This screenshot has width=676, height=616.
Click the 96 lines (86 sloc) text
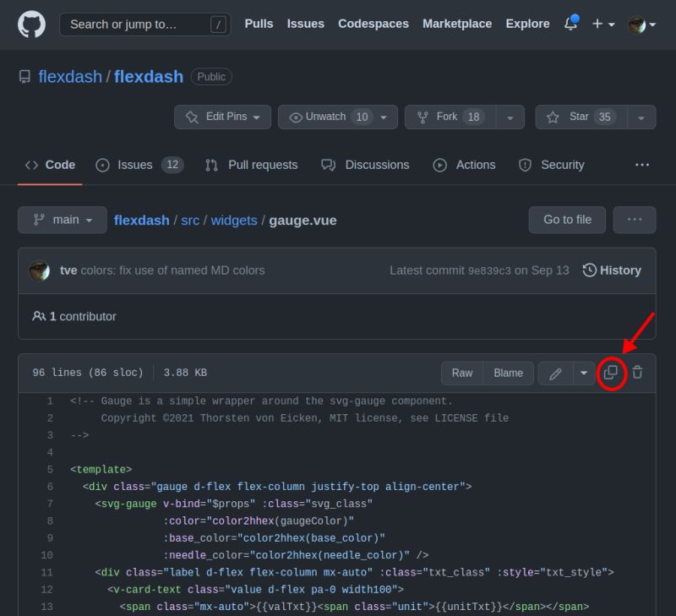tap(88, 373)
